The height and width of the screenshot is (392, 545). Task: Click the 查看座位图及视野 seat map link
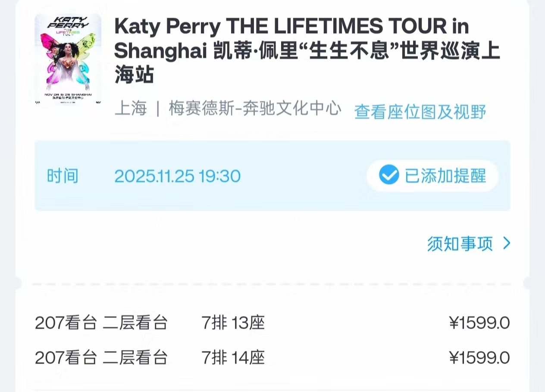(x=420, y=112)
